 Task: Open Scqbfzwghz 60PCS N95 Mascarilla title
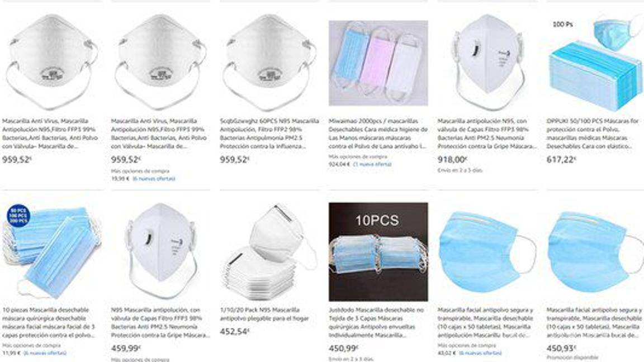(x=269, y=134)
